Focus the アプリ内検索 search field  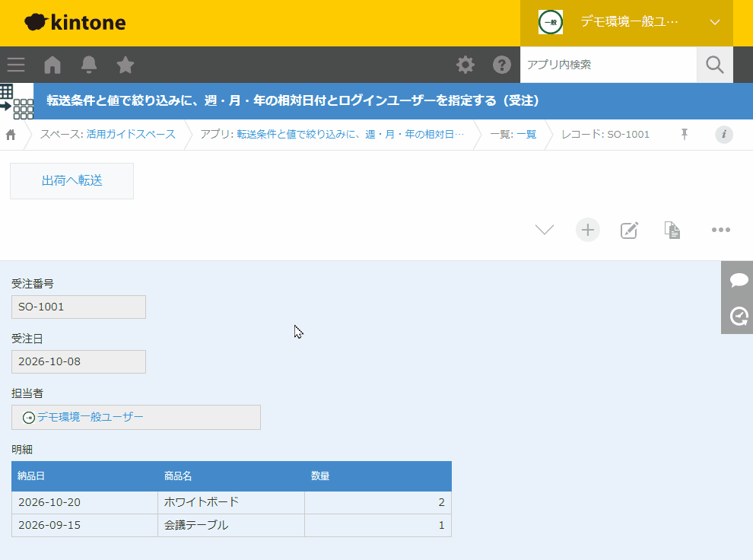[608, 65]
